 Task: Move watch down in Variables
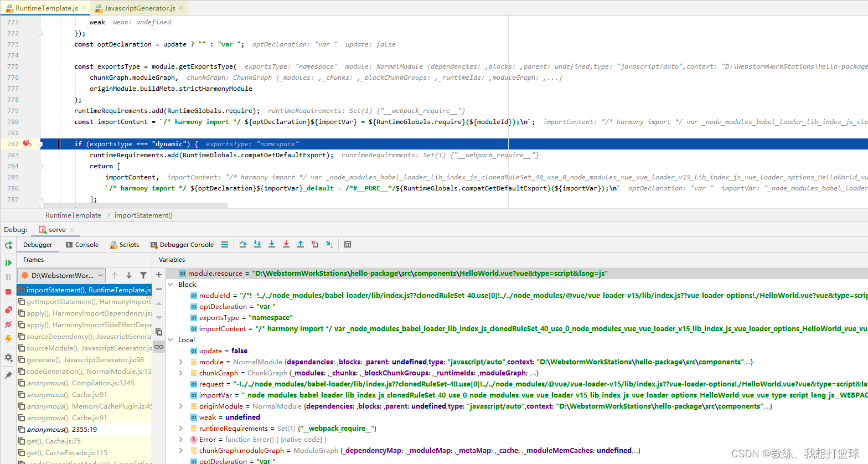159,318
